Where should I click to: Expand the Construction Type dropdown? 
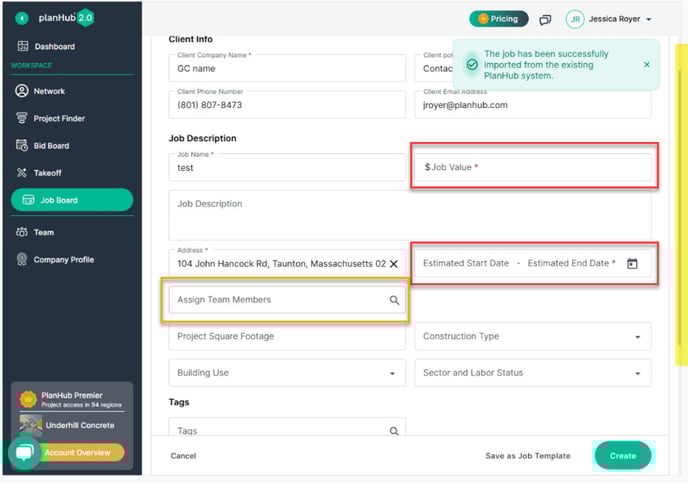point(532,337)
